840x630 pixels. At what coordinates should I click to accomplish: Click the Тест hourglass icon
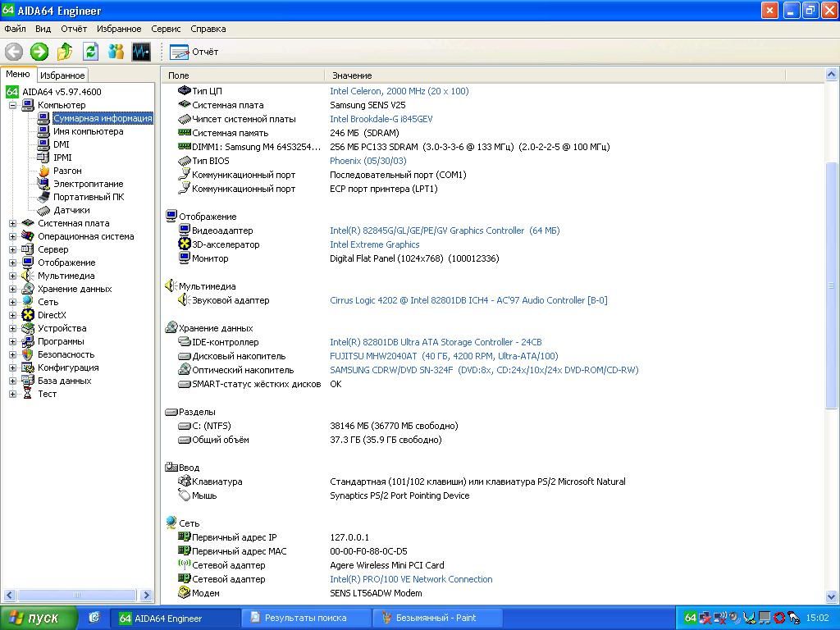pyautogui.click(x=28, y=394)
